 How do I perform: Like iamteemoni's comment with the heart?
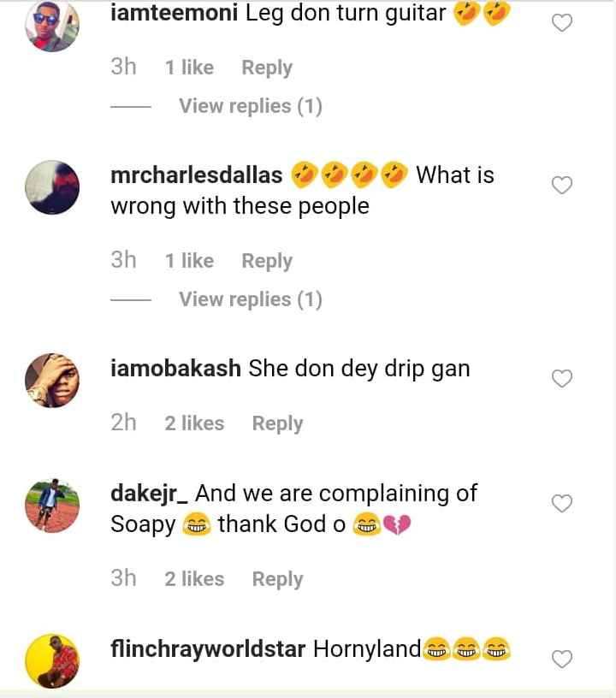coord(561,23)
